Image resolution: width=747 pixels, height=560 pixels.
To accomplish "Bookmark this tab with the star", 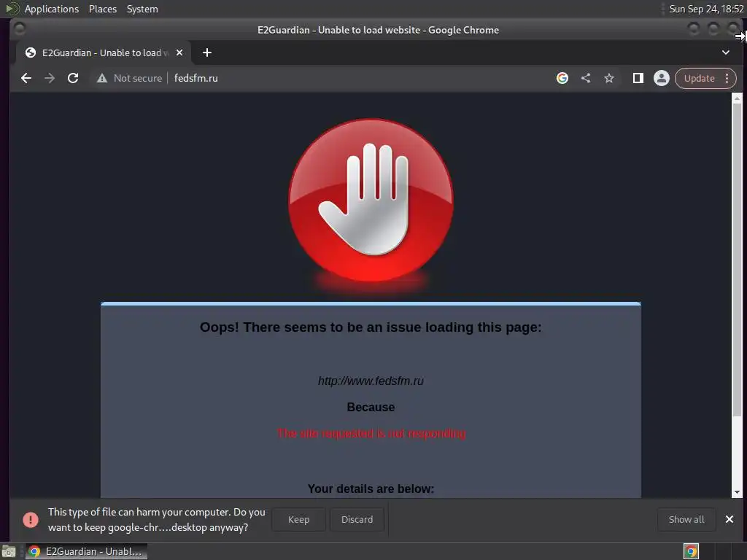I will [609, 78].
